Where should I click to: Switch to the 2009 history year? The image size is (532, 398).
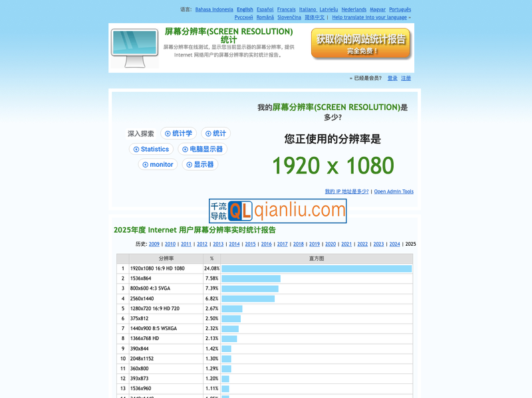coord(154,244)
